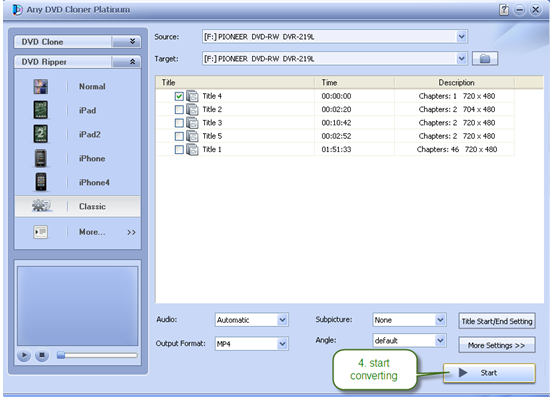
Task: Sort by the Title column header
Action: click(x=235, y=82)
